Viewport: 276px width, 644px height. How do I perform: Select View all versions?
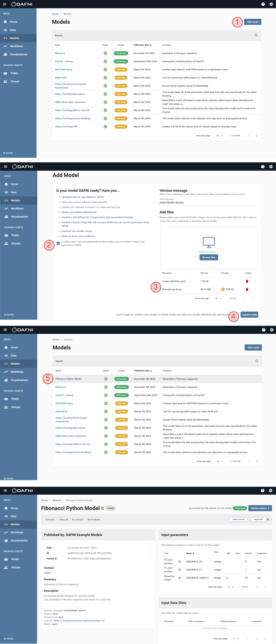click(x=64, y=519)
